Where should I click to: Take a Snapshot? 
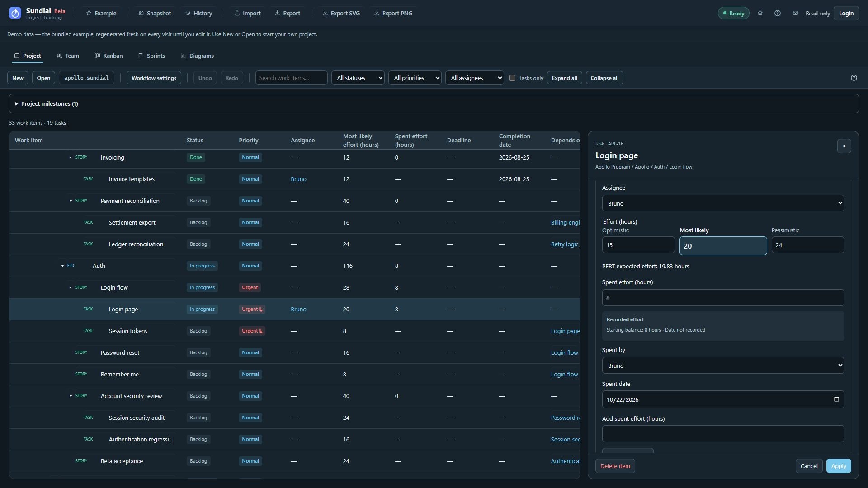155,13
